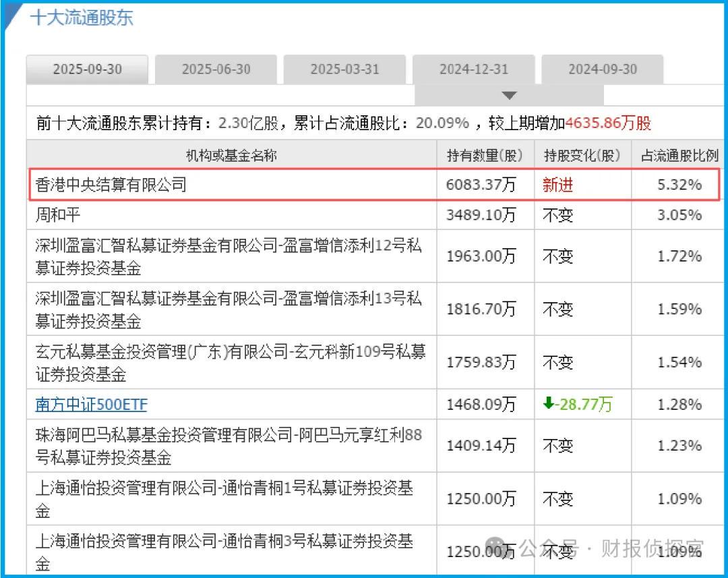The height and width of the screenshot is (578, 728).
Task: Click the 机构或基金名称 column header
Action: [231, 156]
